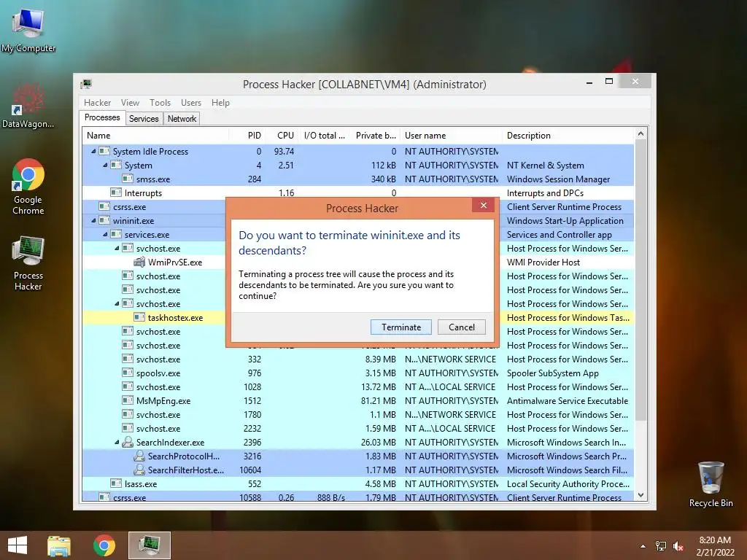Click the scroll down arrow of process list

tap(640, 495)
